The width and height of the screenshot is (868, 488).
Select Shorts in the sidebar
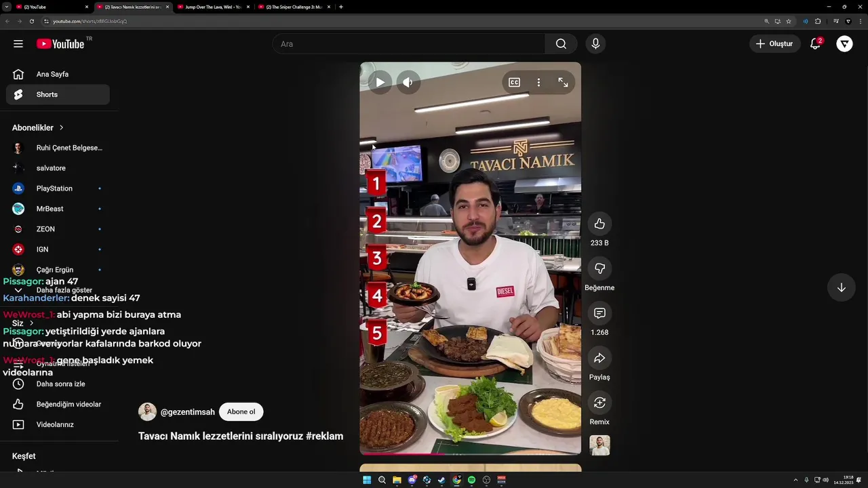tap(58, 95)
